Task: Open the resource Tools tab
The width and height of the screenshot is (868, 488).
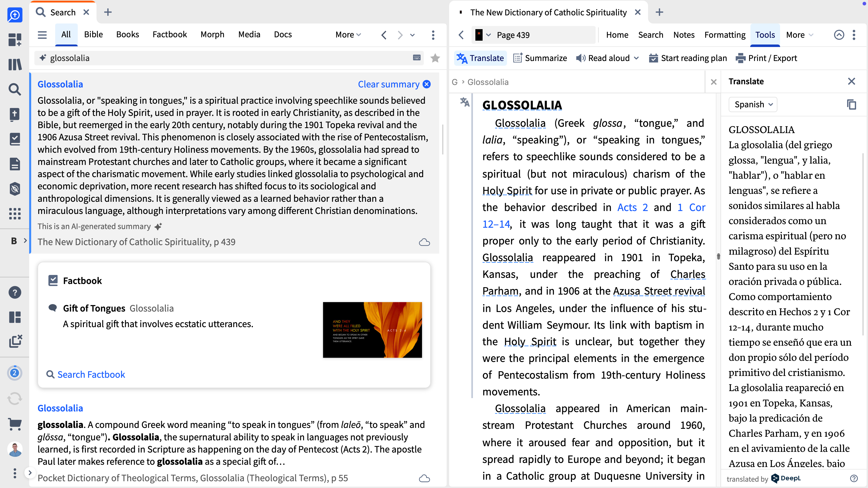Action: tap(765, 35)
